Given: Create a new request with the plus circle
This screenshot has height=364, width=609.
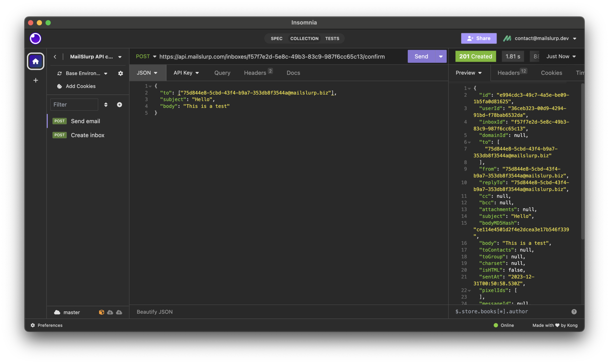Looking at the screenshot, I should pos(119,105).
